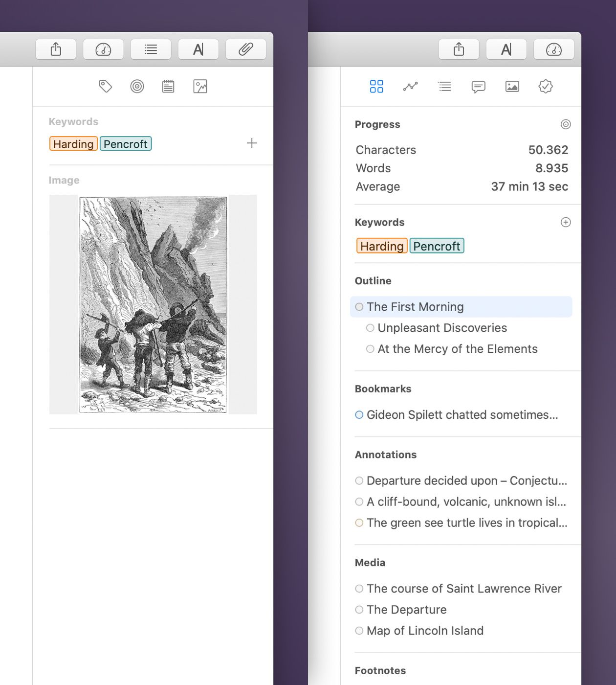
Task: Open outline list button in left window toolbar
Action: pos(151,49)
